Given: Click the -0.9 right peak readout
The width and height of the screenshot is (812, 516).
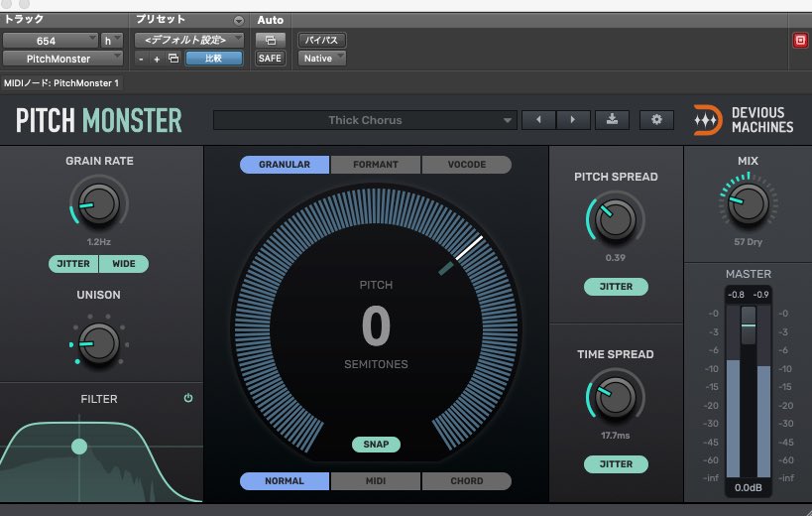Looking at the screenshot, I should (760, 295).
